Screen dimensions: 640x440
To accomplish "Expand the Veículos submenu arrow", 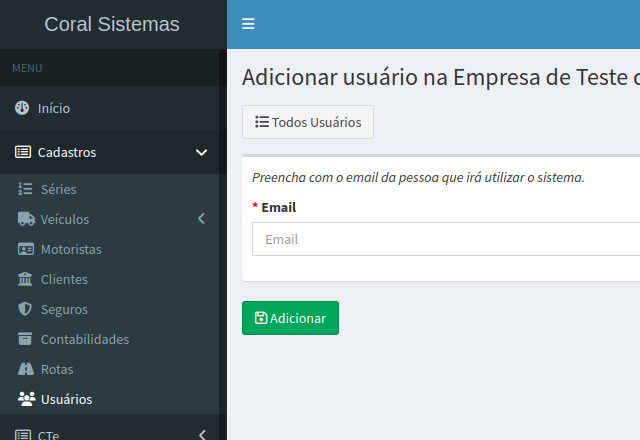I will 201,219.
